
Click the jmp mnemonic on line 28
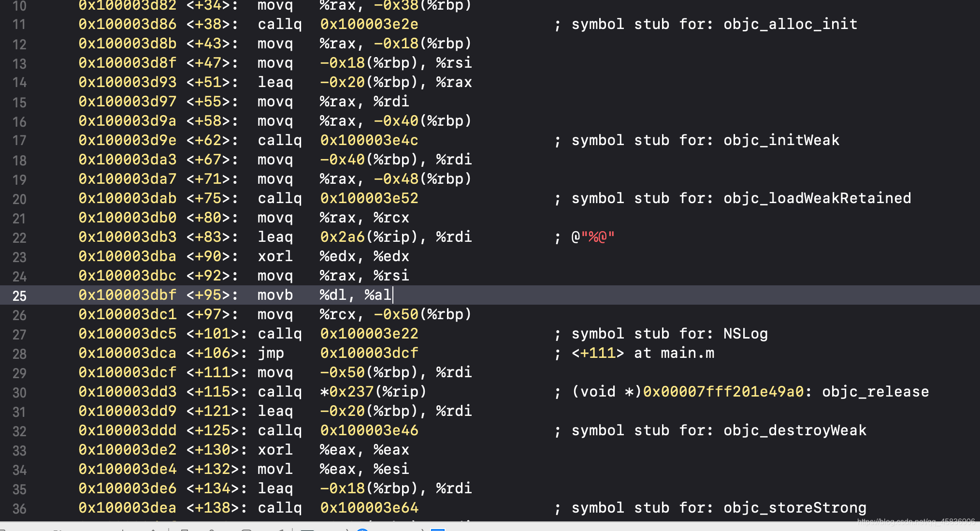click(271, 354)
